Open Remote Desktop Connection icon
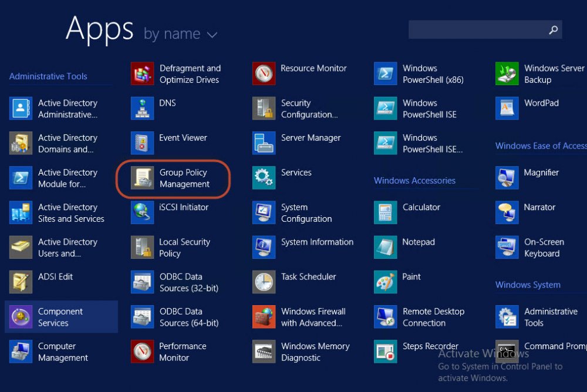The width and height of the screenshot is (587, 392). click(385, 317)
